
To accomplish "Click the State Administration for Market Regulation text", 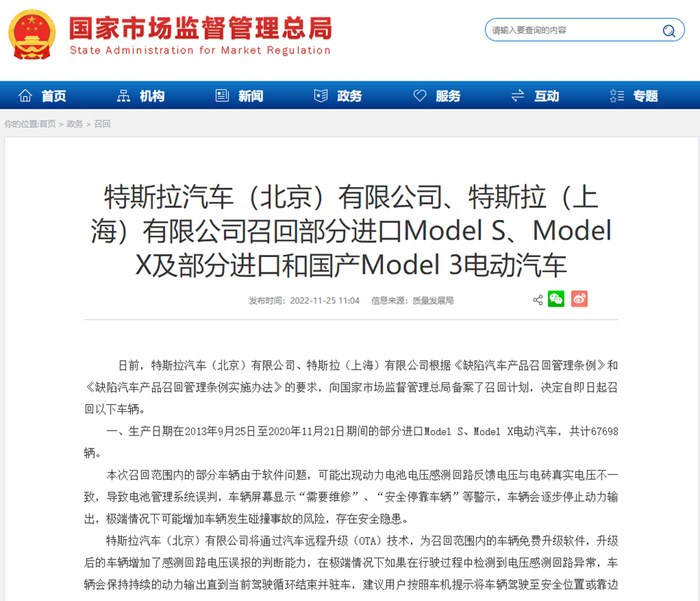I will coord(200,50).
